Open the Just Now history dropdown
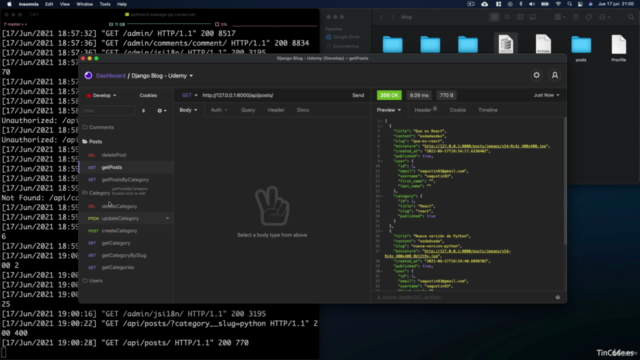Screen dimensions: 640x360 pos(546,95)
